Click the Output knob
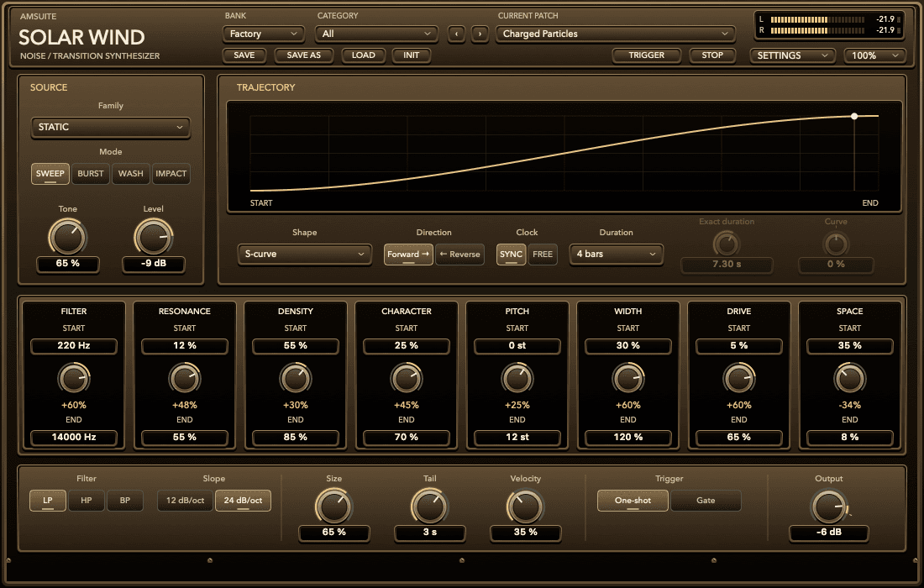 point(829,507)
